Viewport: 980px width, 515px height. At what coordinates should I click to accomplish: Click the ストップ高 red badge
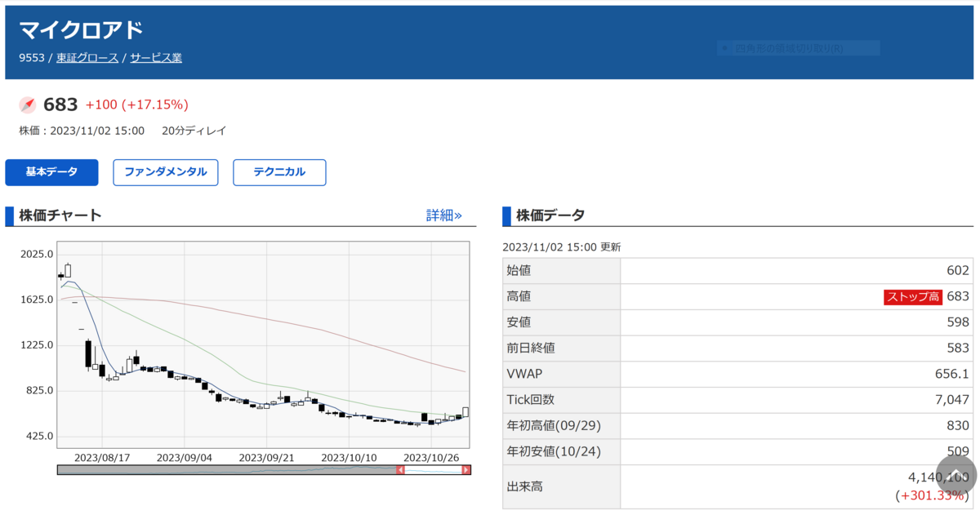(x=913, y=296)
